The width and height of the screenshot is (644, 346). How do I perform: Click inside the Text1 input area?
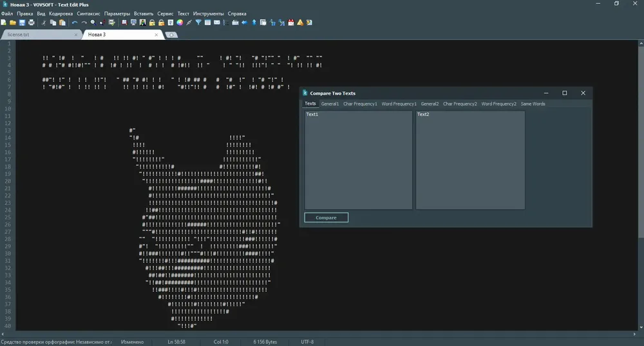(x=358, y=160)
